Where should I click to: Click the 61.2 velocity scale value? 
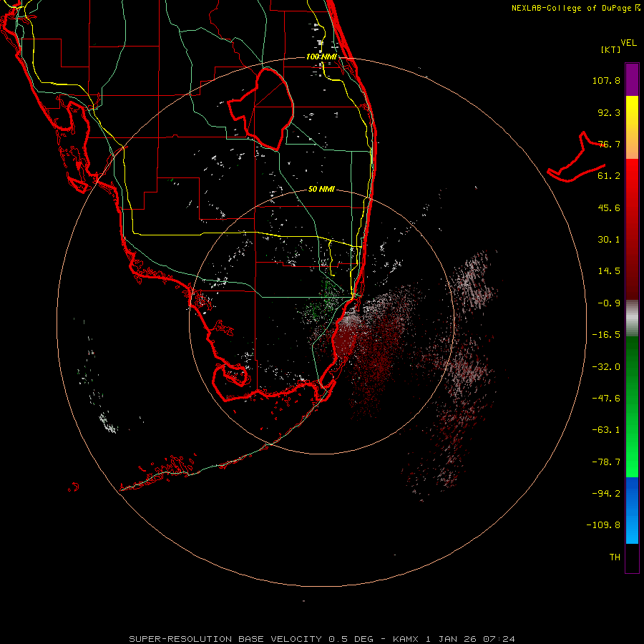point(609,176)
